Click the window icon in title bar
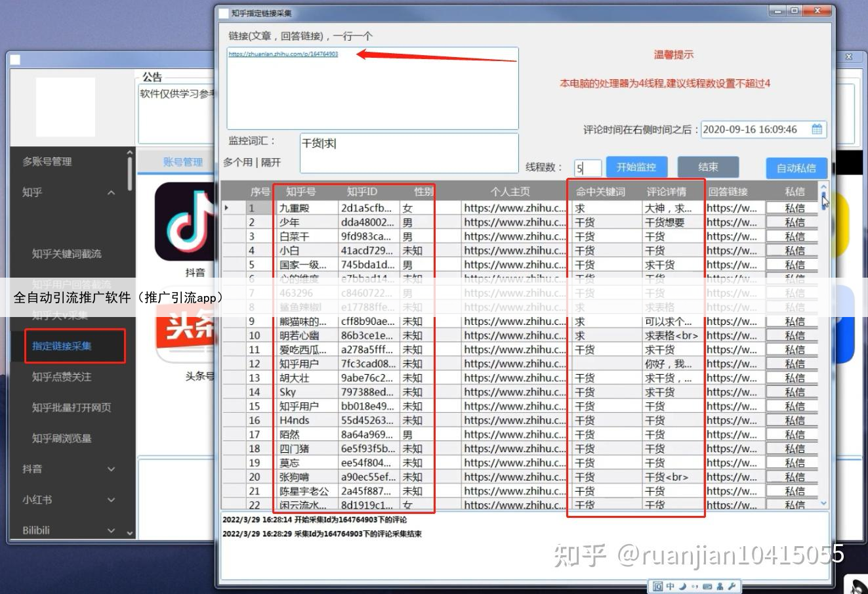 (x=224, y=13)
